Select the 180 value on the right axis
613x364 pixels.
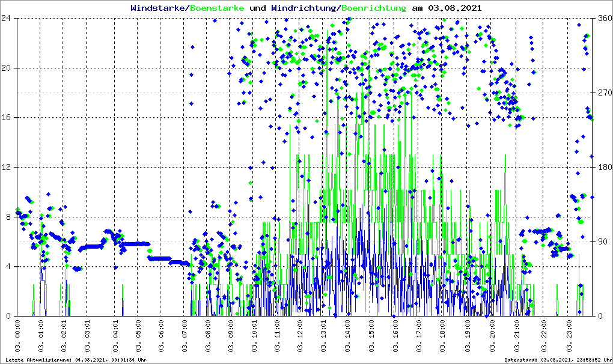(x=604, y=167)
